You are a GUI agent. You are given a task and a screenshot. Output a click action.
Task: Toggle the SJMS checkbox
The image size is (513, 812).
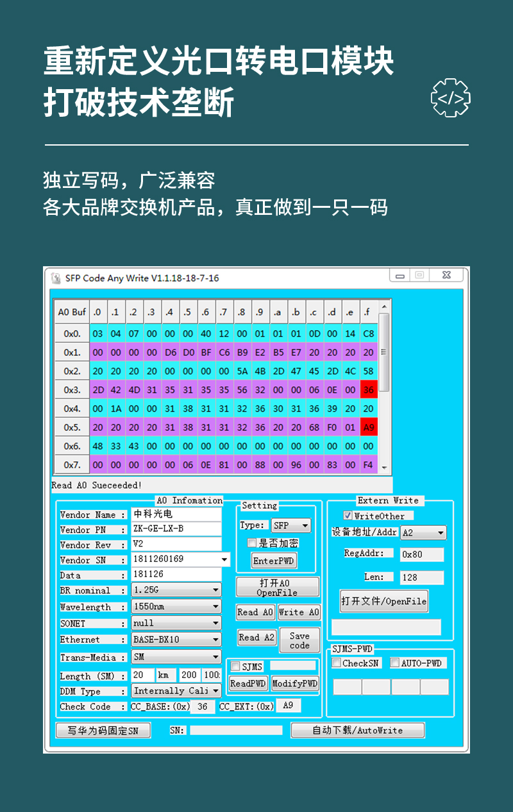235,666
